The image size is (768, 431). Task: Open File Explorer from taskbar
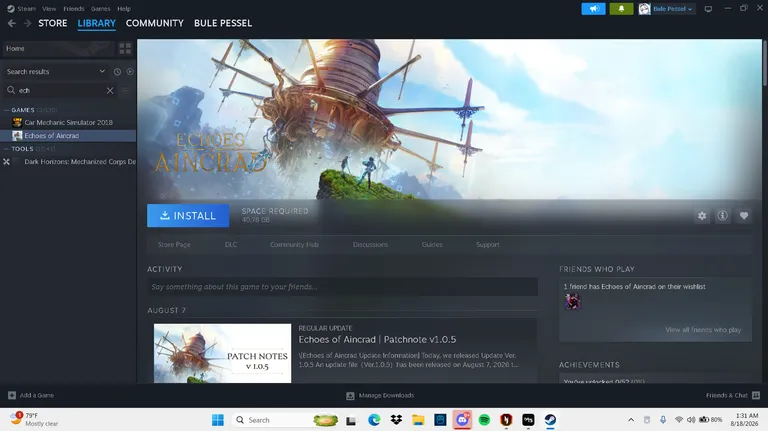[x=418, y=420]
